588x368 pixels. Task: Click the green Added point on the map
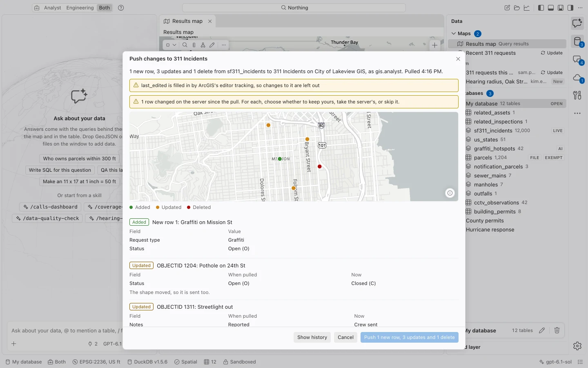(280, 159)
